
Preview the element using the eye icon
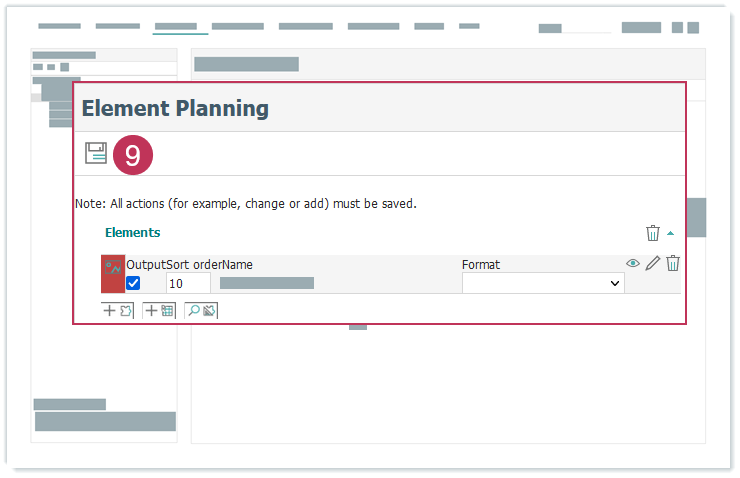[x=633, y=263]
